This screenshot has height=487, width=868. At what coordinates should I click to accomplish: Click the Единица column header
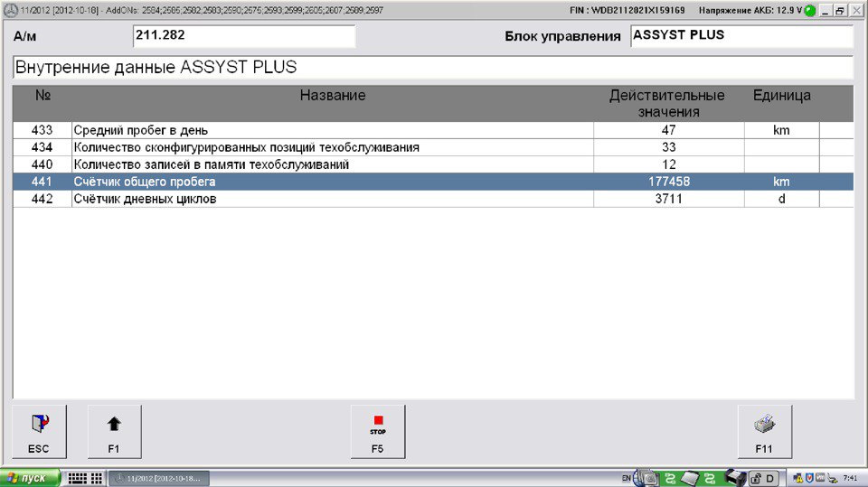pos(781,95)
